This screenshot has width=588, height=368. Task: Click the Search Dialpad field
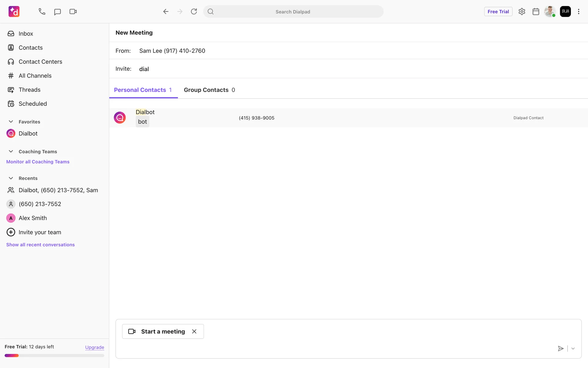click(x=293, y=12)
